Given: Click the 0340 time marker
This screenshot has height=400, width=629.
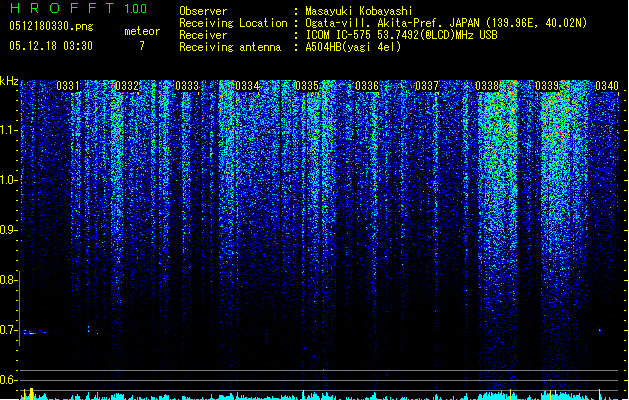Looking at the screenshot, I should (x=607, y=86).
